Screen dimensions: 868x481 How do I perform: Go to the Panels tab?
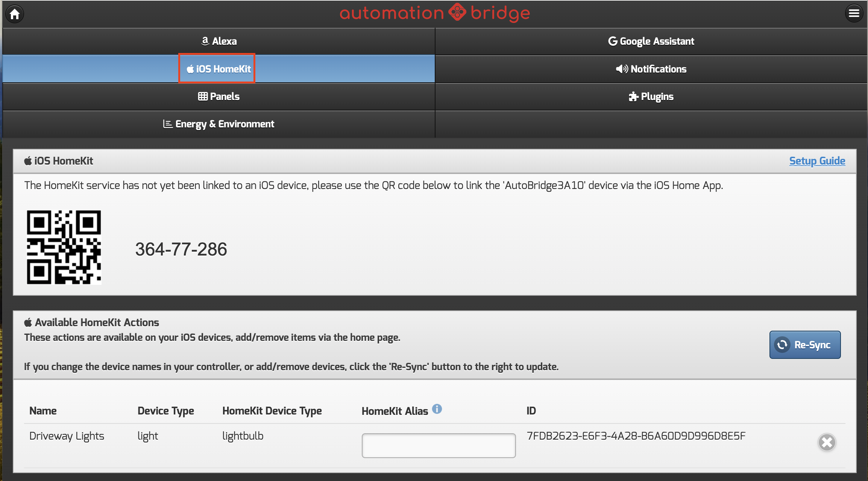(219, 97)
